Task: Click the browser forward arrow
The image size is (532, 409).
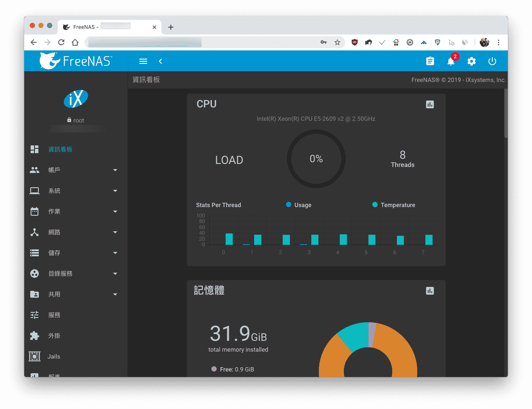Action: [x=47, y=42]
